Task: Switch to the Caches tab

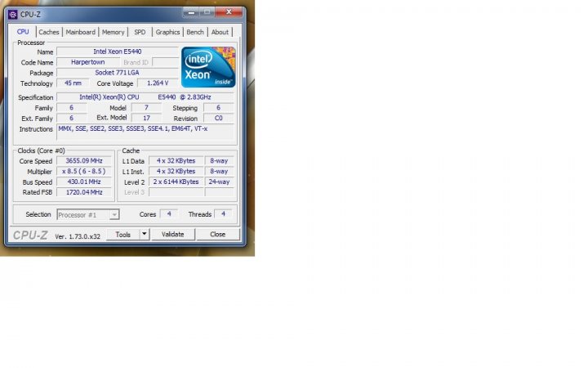Action: pyautogui.click(x=49, y=32)
